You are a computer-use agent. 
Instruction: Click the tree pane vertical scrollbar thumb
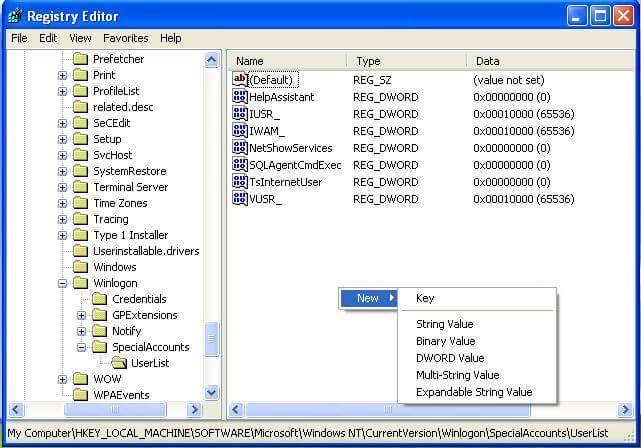point(212,339)
